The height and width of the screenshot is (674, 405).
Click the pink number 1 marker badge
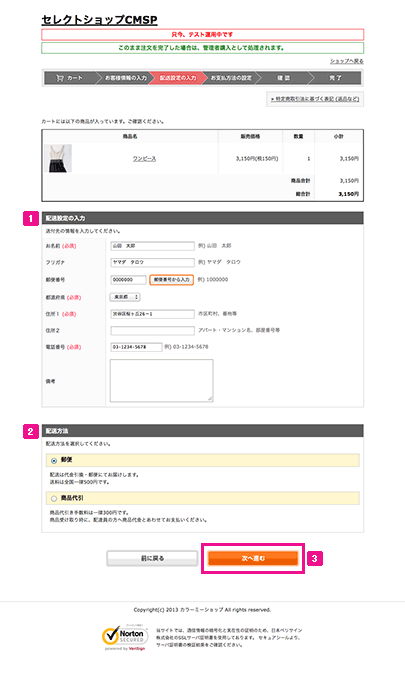31,218
